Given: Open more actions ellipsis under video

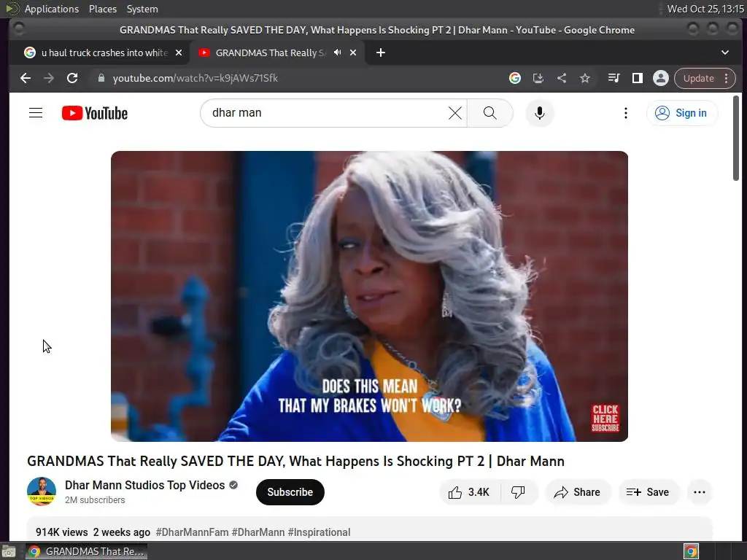Looking at the screenshot, I should pos(700,492).
